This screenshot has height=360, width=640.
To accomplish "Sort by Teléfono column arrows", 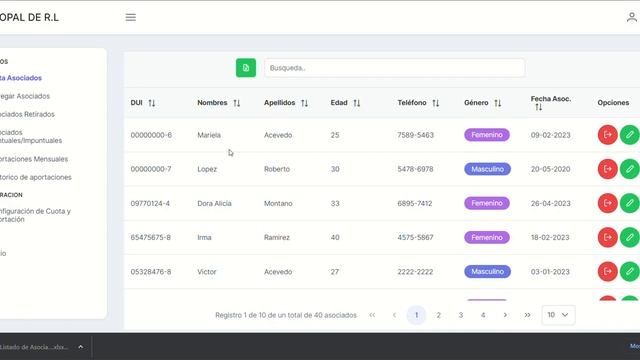I will pos(436,103).
